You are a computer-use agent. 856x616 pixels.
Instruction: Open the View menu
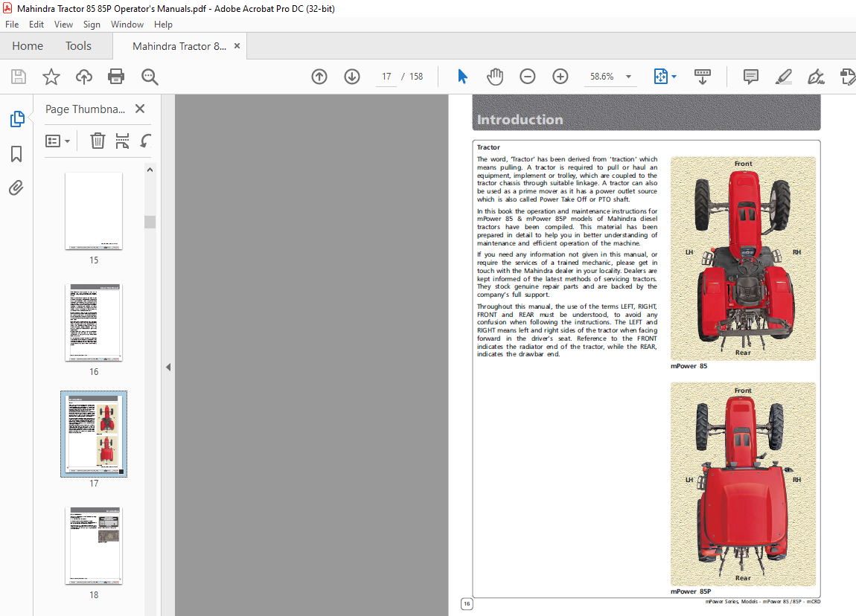64,25
